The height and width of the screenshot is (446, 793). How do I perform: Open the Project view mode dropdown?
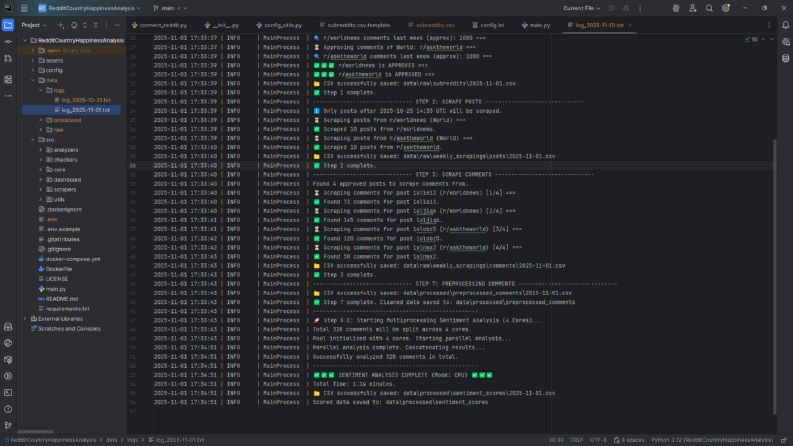click(33, 25)
